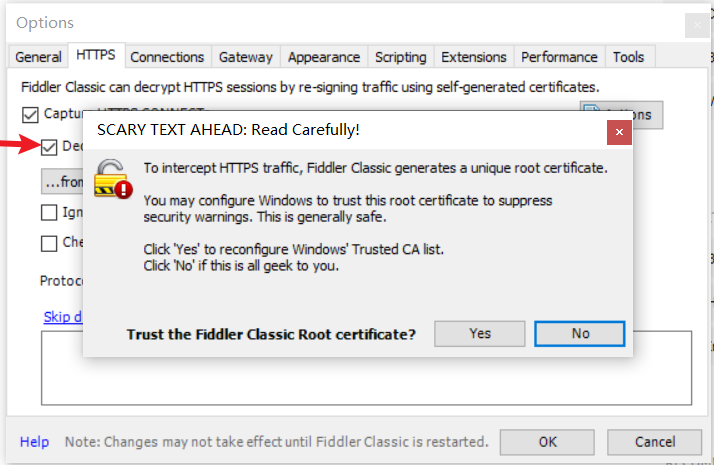The image size is (714, 465).
Task: Click OK in the Options window
Action: coord(547,441)
